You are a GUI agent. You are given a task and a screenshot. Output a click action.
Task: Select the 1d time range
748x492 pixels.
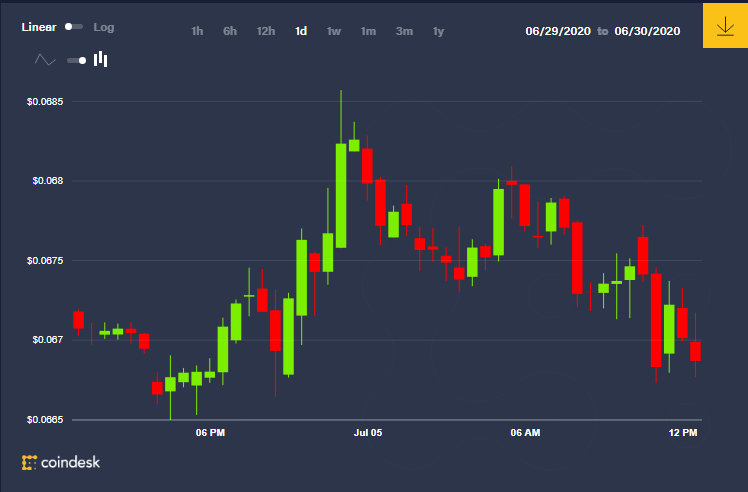(x=301, y=31)
